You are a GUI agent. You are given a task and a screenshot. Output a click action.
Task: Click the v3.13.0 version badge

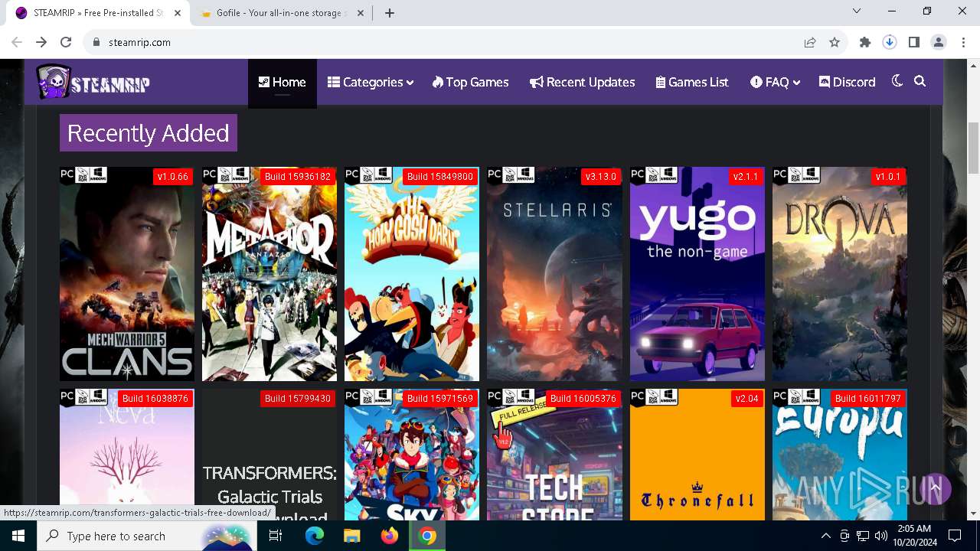click(601, 177)
